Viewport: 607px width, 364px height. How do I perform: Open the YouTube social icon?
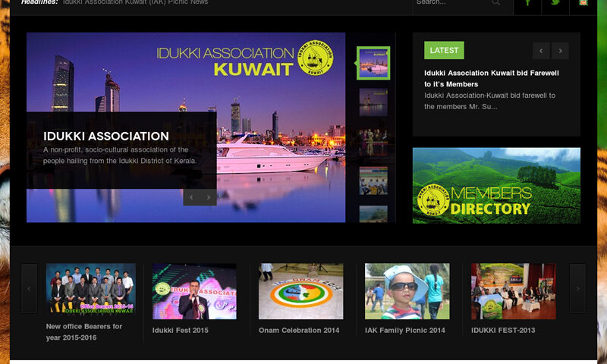click(583, 3)
